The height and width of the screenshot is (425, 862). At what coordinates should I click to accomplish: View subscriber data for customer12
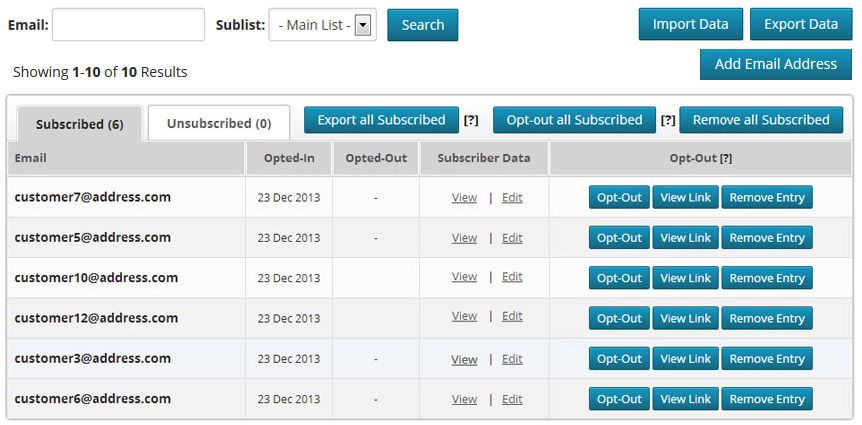pos(465,316)
